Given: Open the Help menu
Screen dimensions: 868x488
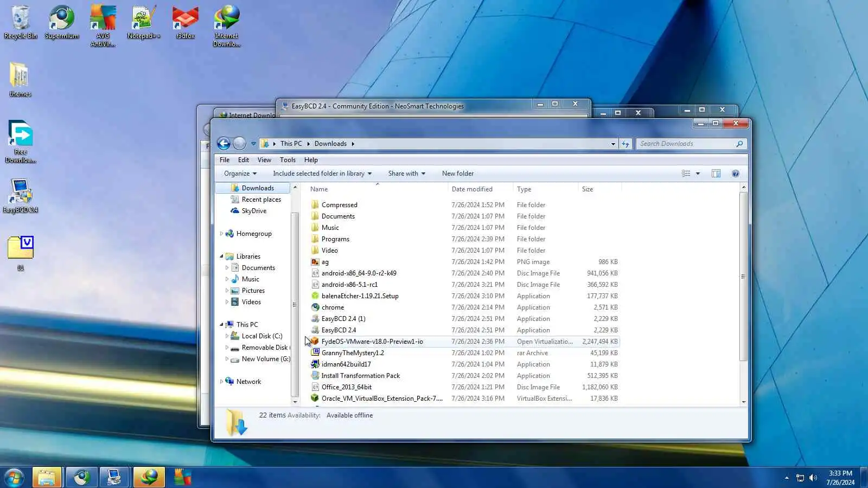Looking at the screenshot, I should pos(311,160).
